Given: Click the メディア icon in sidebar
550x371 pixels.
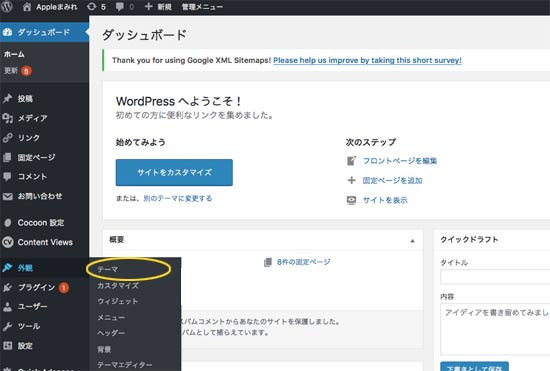Looking at the screenshot, I should 8,118.
